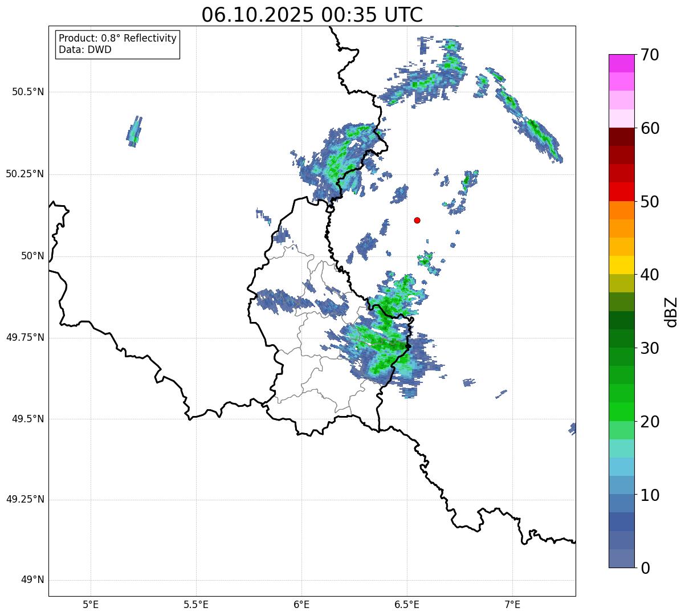Click the title '06.10.2025 00:35 UTC'
The width and height of the screenshot is (685, 616).
[312, 15]
